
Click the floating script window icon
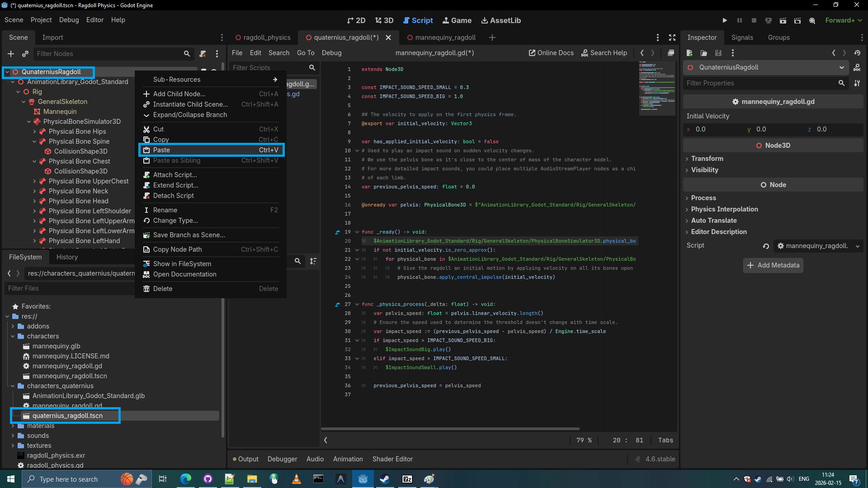(x=671, y=53)
